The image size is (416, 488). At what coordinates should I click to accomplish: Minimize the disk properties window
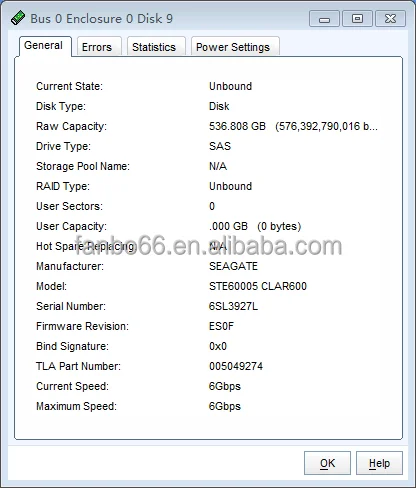tap(324, 18)
